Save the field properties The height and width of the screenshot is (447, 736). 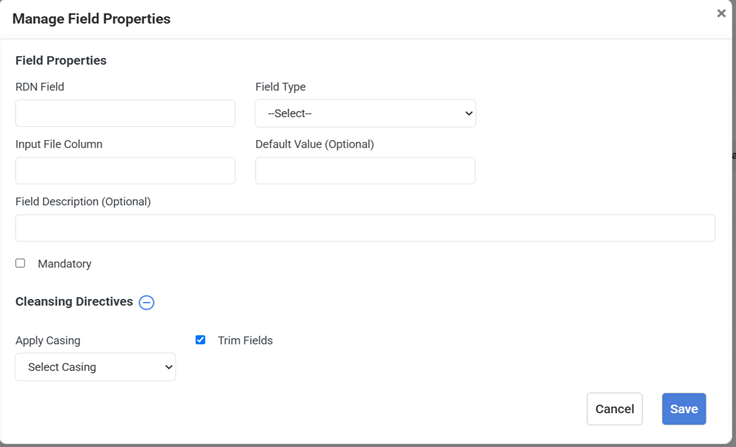[x=683, y=409]
